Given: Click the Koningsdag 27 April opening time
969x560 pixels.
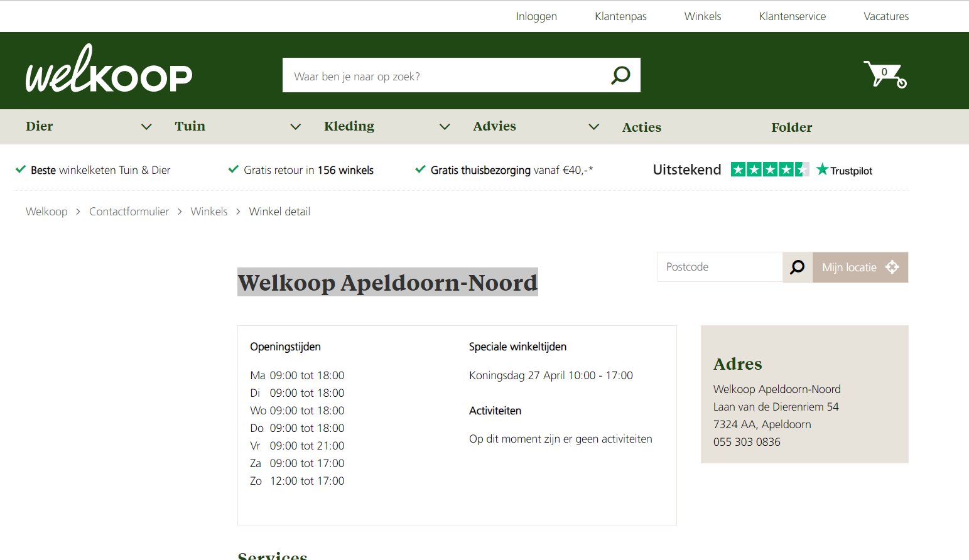Looking at the screenshot, I should [551, 375].
